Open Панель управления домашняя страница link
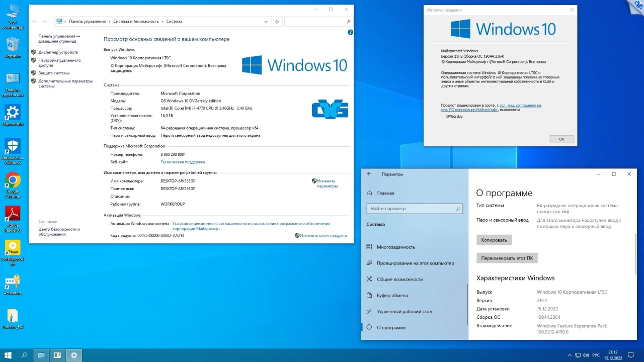The image size is (644, 362). (x=59, y=39)
